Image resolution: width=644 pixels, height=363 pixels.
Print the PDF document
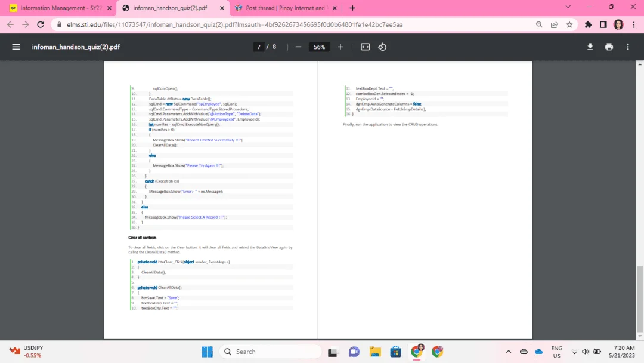tap(609, 47)
